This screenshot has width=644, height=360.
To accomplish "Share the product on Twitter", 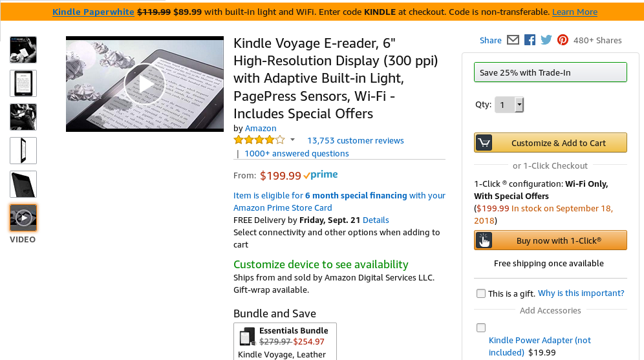I will click(x=546, y=40).
